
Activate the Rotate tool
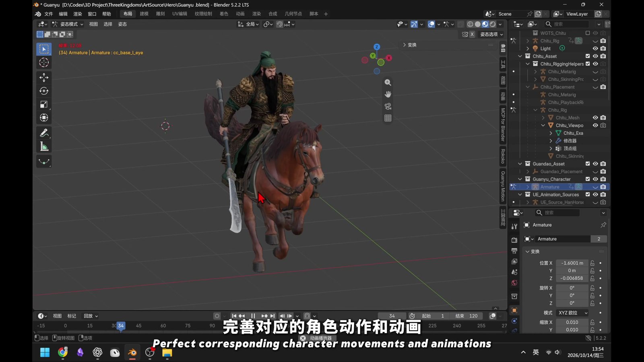[44, 91]
